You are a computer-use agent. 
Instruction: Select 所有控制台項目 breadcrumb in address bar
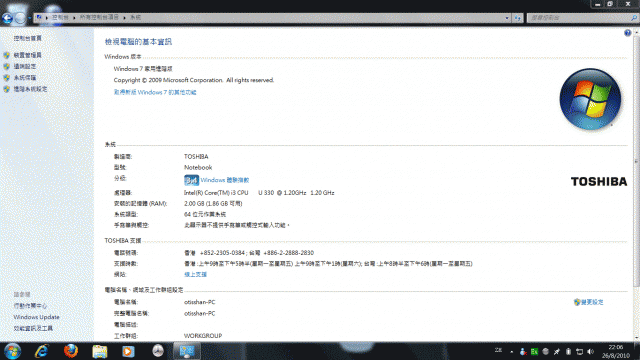pyautogui.click(x=99, y=18)
